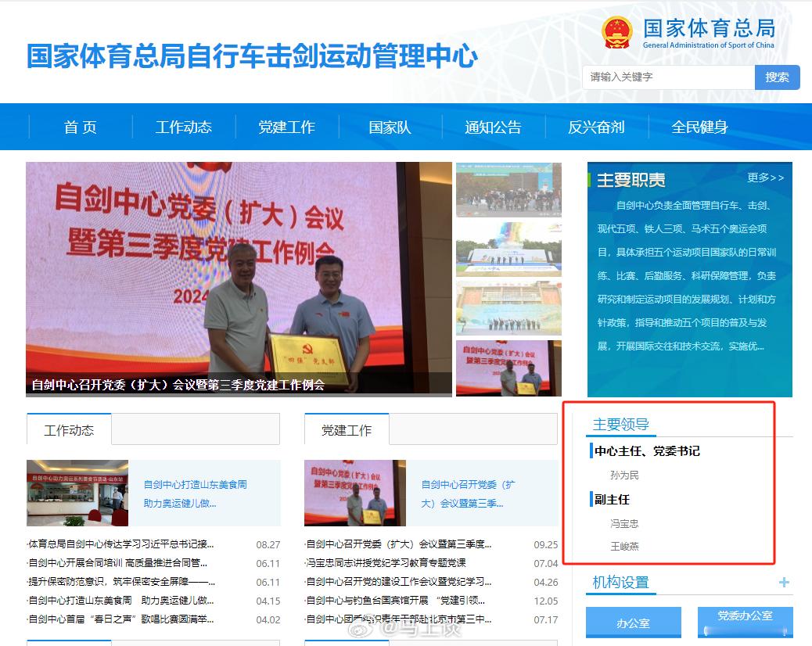
Task: Switch to the 工作动态 section tab
Action: click(69, 429)
